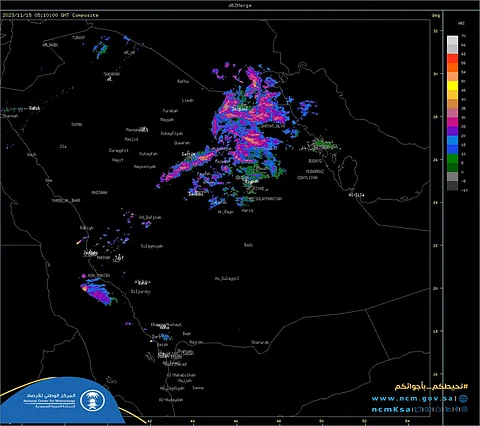
Task: Click the Ad_Dafinah city label on the map
Action: [150, 217]
